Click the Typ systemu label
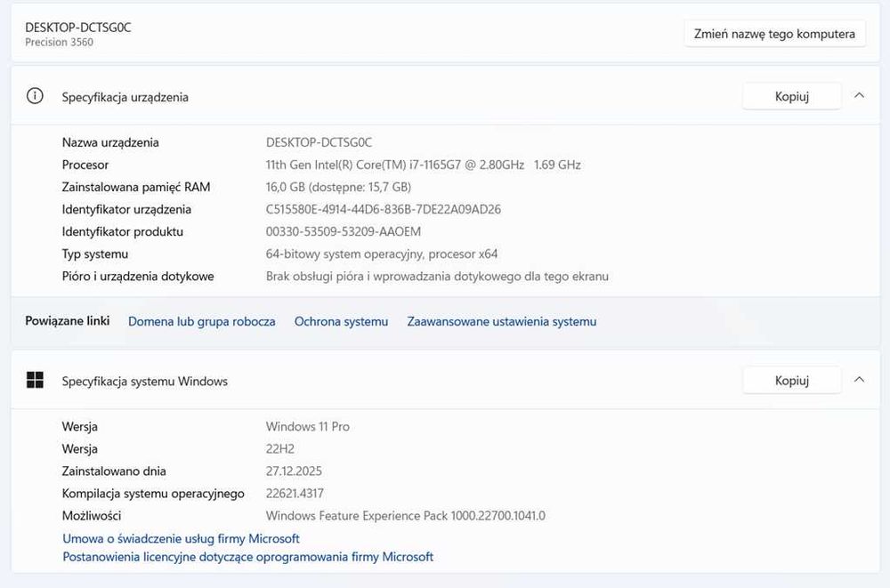 click(x=95, y=254)
